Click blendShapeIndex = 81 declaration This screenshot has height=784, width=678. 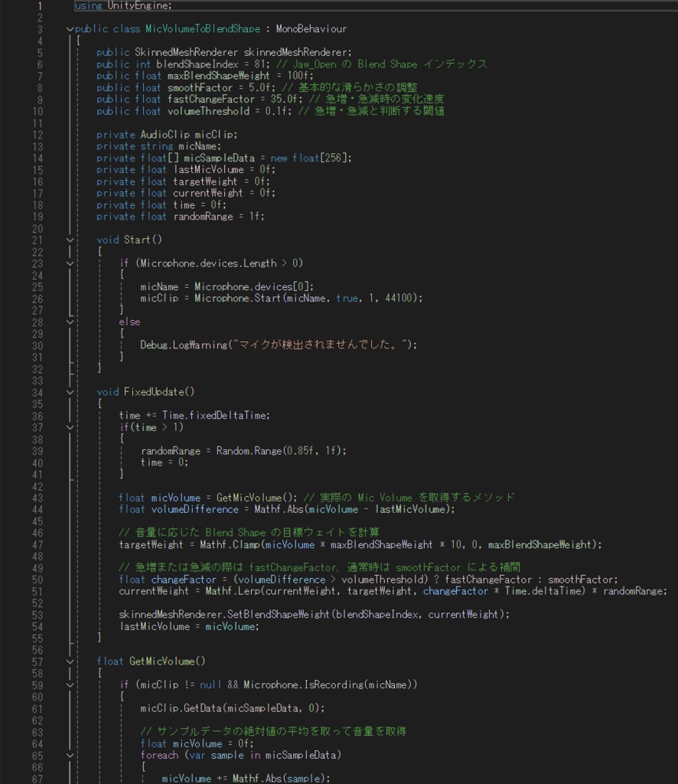pyautogui.click(x=184, y=64)
